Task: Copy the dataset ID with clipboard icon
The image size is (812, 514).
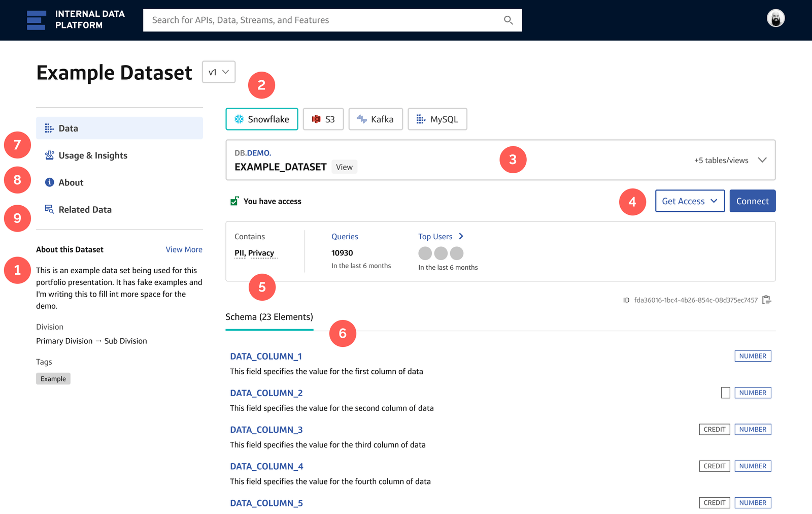Action: pos(767,300)
